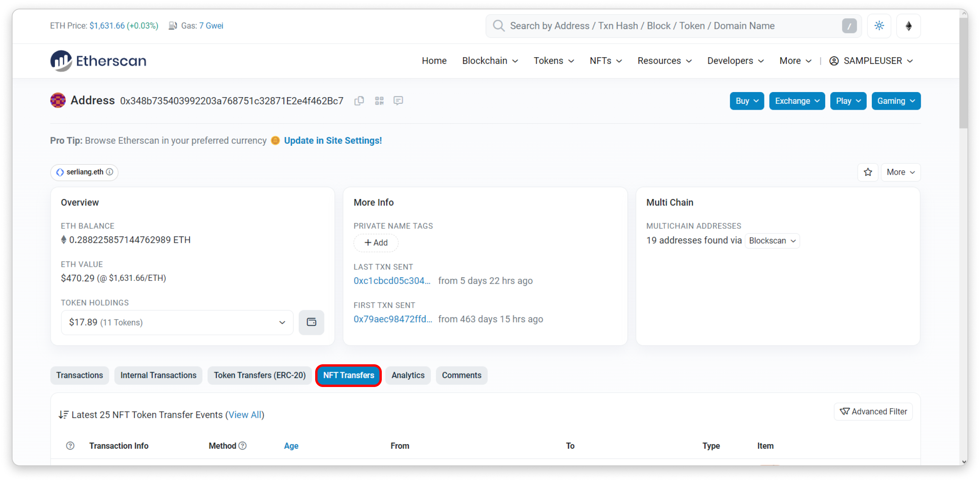
Task: Click the help question mark above Transaction Info
Action: coord(70,445)
